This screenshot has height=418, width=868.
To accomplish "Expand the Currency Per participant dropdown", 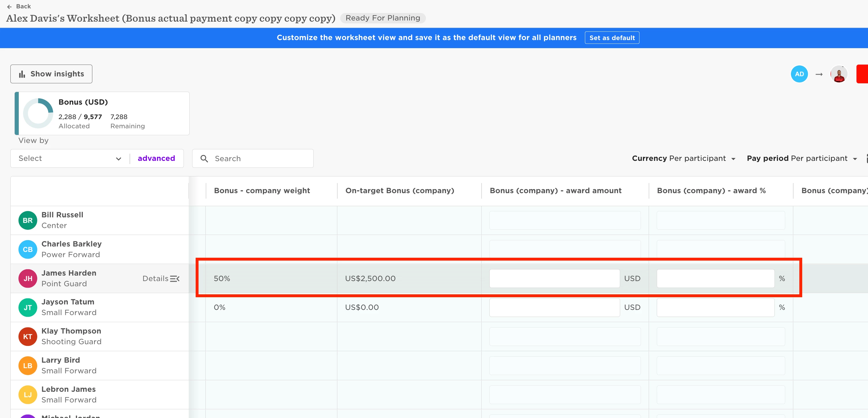I will (684, 159).
